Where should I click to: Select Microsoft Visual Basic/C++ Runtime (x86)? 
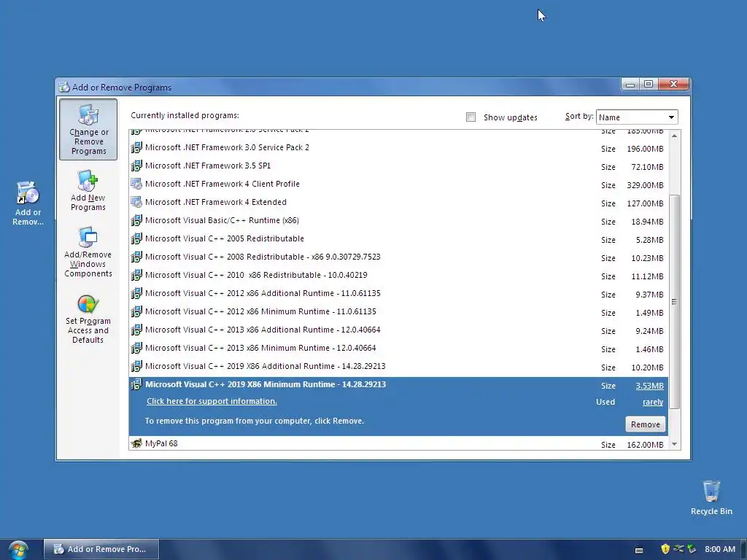[398, 220]
